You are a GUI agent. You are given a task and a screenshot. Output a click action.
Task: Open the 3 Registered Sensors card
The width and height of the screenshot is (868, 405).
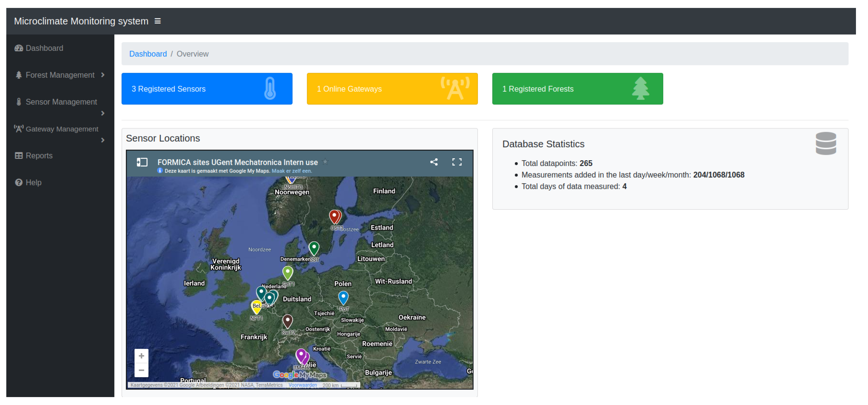(x=207, y=89)
